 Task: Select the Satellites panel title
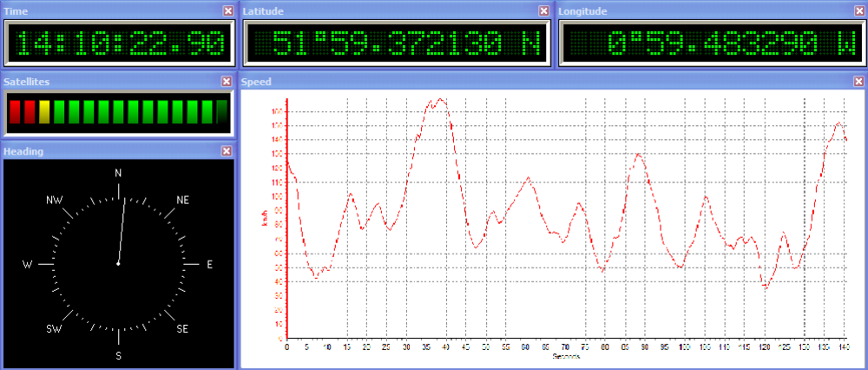tap(27, 82)
